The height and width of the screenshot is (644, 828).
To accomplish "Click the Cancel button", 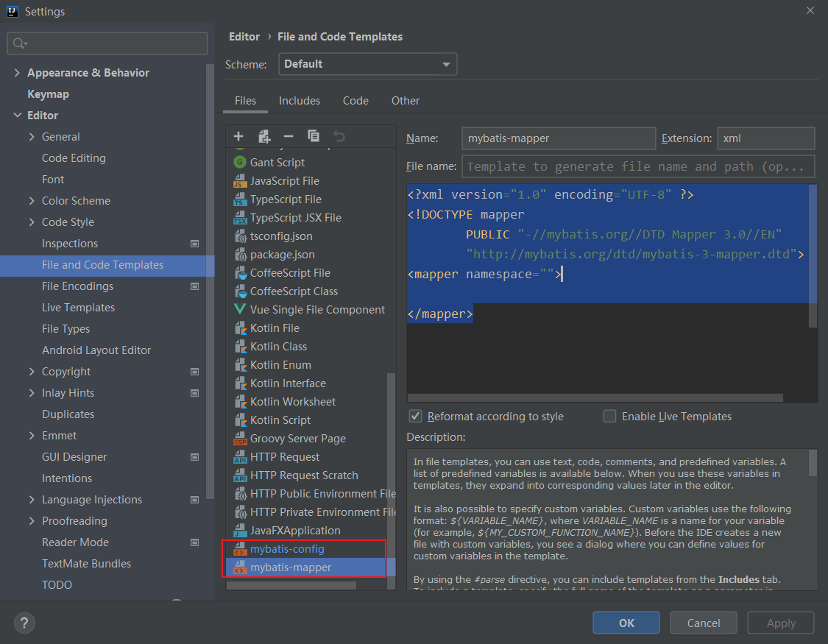I will point(704,623).
